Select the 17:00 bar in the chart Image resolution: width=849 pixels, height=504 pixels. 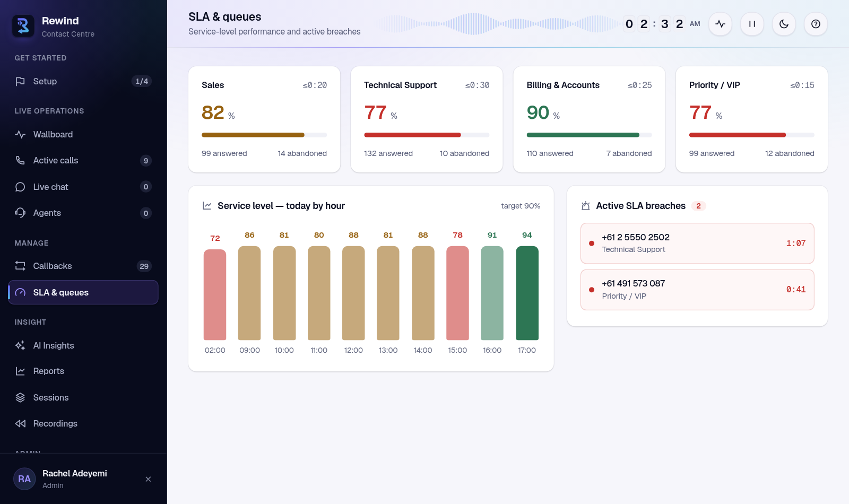(x=527, y=293)
